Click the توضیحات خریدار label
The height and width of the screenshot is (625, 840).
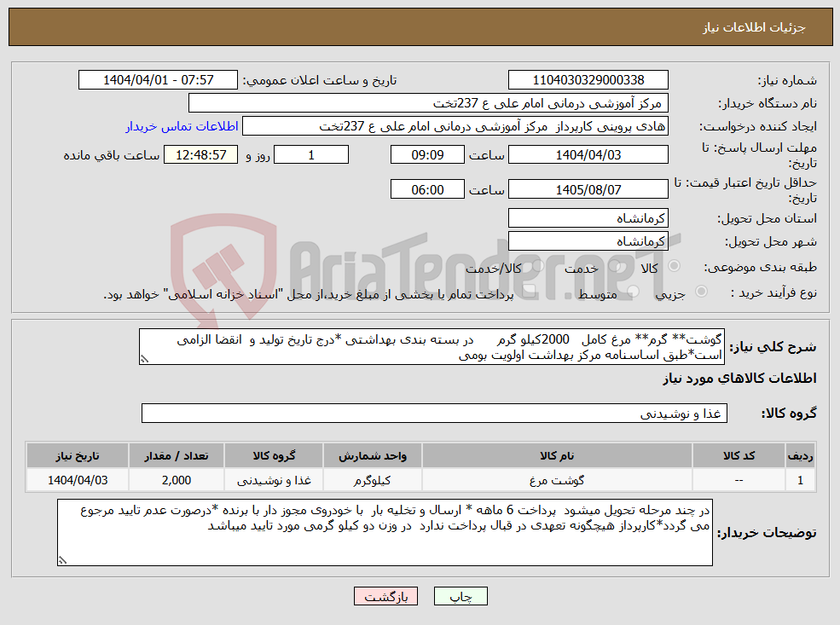(767, 532)
